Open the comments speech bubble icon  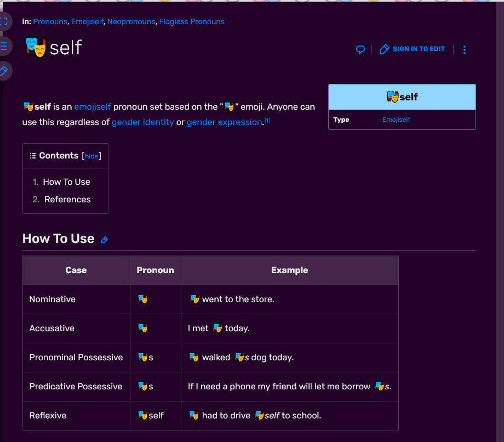click(x=360, y=49)
